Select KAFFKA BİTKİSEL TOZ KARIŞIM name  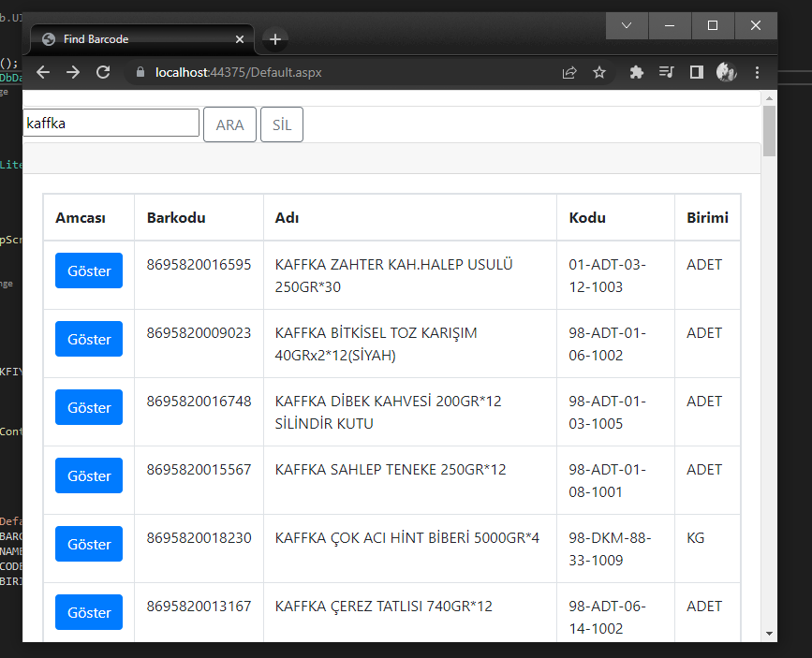tap(376, 344)
